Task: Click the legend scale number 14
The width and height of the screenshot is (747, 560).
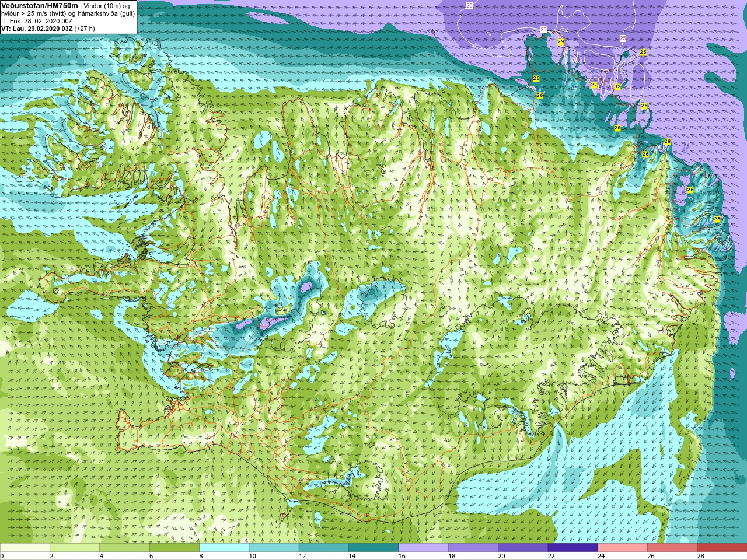Action: 352,556
